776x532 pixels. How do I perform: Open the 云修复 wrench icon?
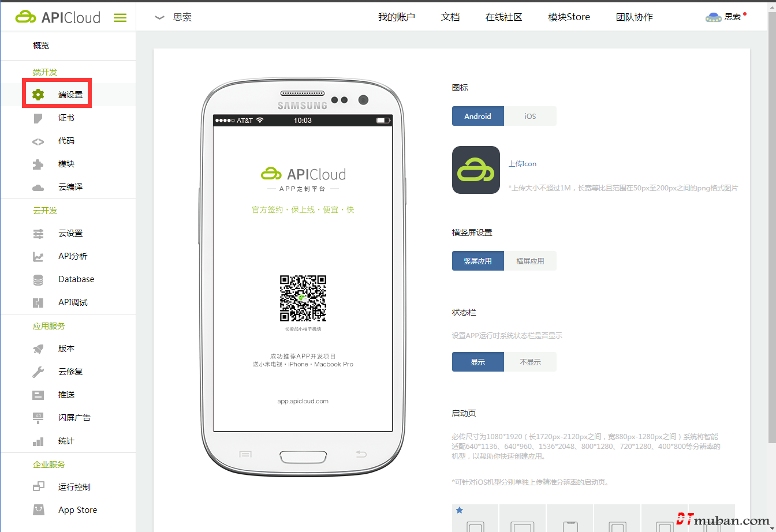click(38, 372)
